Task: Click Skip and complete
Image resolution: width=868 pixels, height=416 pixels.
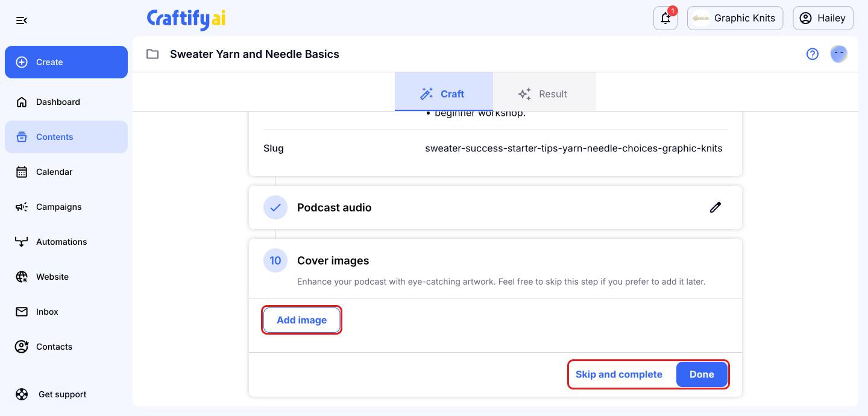Action: (x=619, y=374)
